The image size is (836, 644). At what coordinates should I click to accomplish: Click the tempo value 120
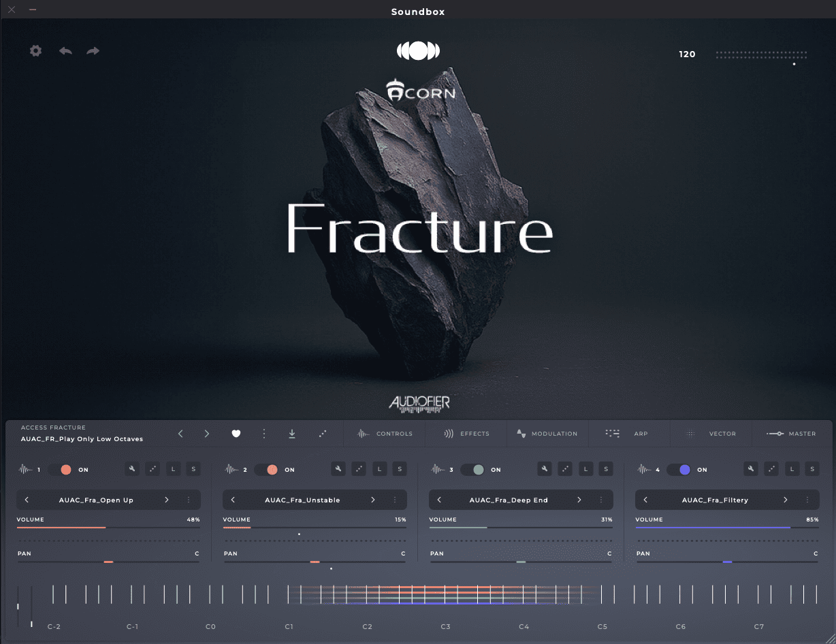click(x=687, y=54)
